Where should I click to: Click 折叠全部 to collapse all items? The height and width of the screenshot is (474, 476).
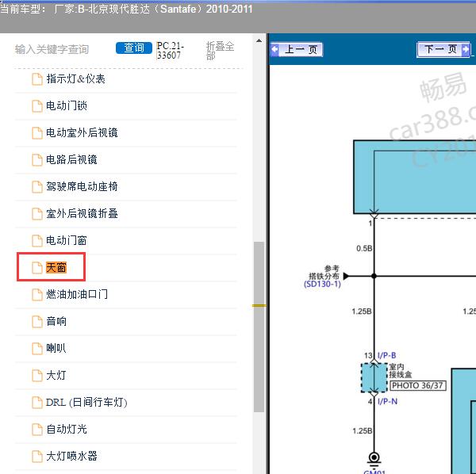click(x=220, y=51)
